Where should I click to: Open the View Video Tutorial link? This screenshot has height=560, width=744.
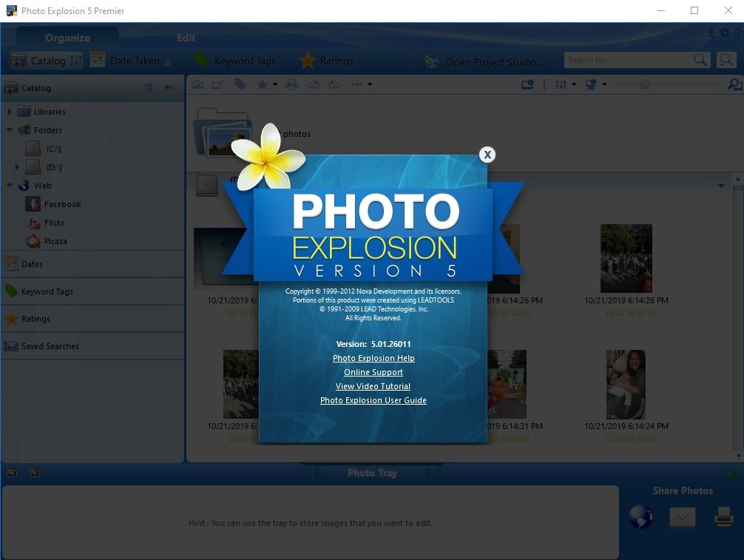pos(373,386)
